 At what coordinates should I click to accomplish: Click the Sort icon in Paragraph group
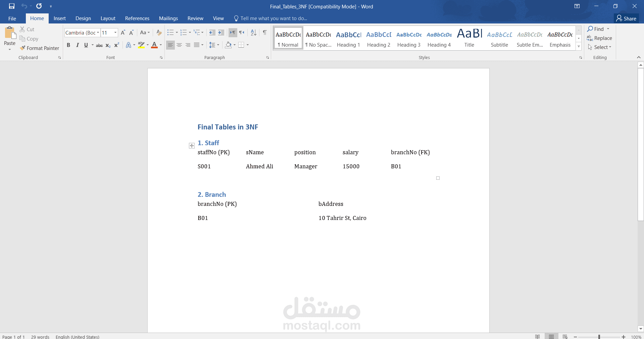tap(254, 33)
